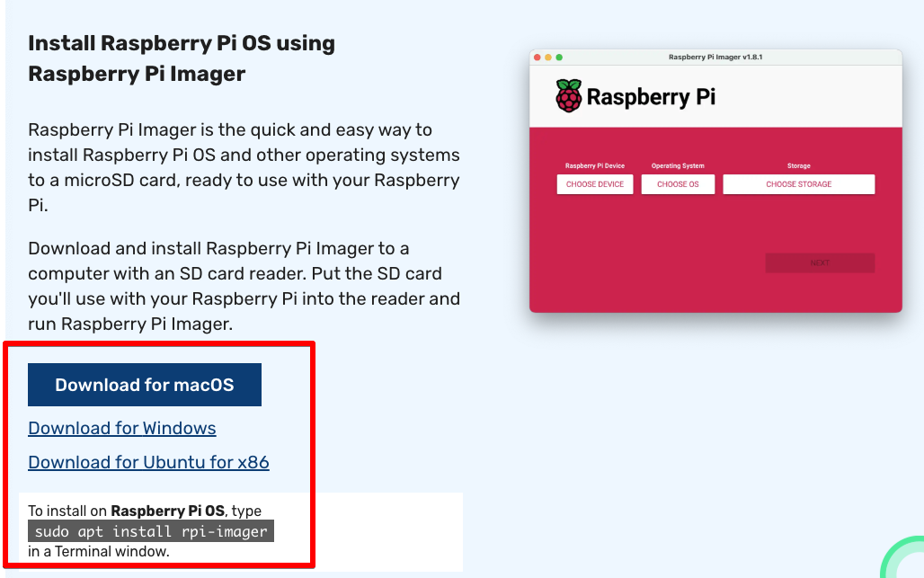
Task: Click the 'Raspberry Pi Device' label in image
Action: pyautogui.click(x=595, y=165)
